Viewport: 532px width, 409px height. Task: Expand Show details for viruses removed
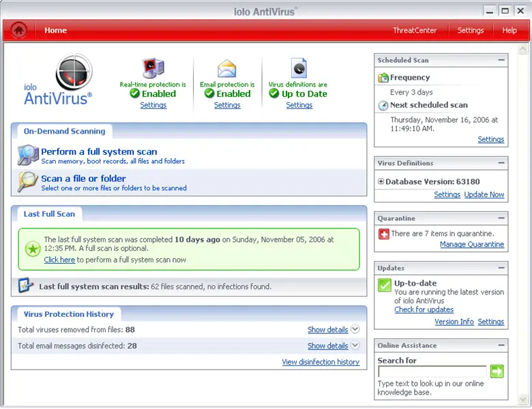(353, 330)
